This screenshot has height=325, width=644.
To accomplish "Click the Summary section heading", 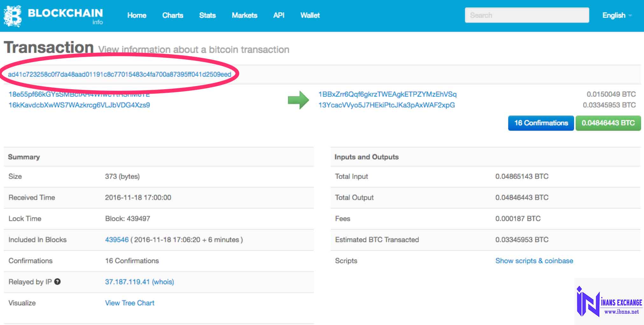I will pyautogui.click(x=24, y=157).
